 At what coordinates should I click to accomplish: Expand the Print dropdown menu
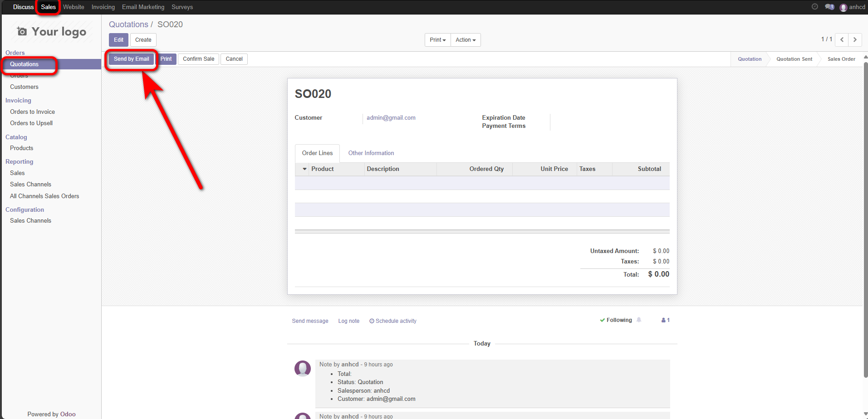[x=437, y=40]
